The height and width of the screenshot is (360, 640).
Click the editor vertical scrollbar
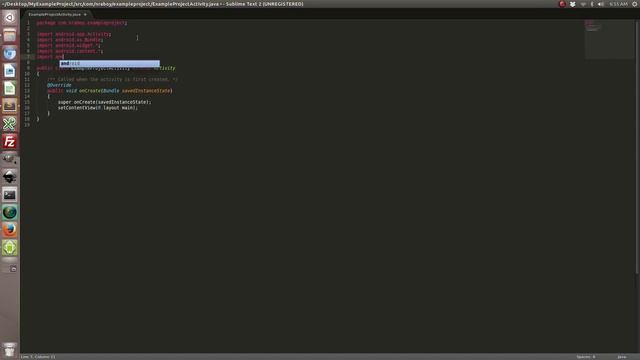click(x=637, y=147)
